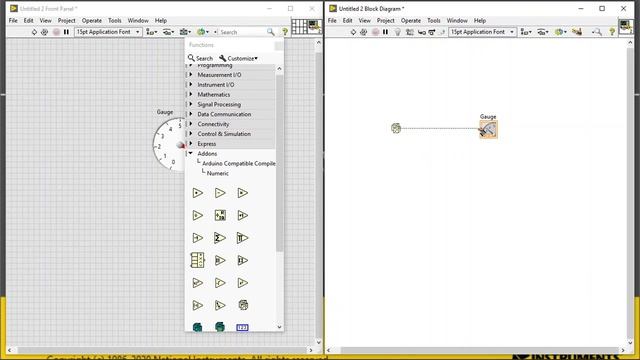This screenshot has height=360, width=640.
Task: Click Functions palette scrollbar down arrow
Action: tap(279, 327)
